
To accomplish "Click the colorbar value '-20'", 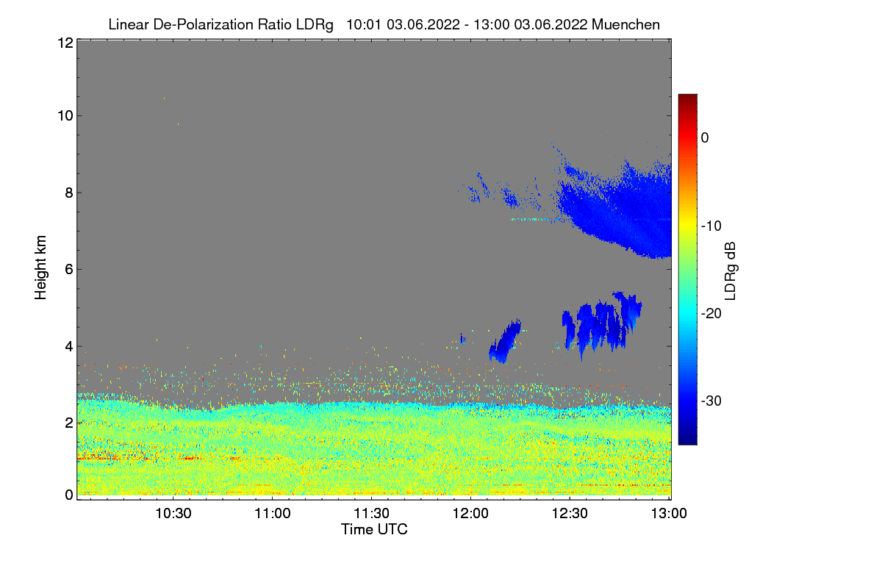I will point(710,313).
